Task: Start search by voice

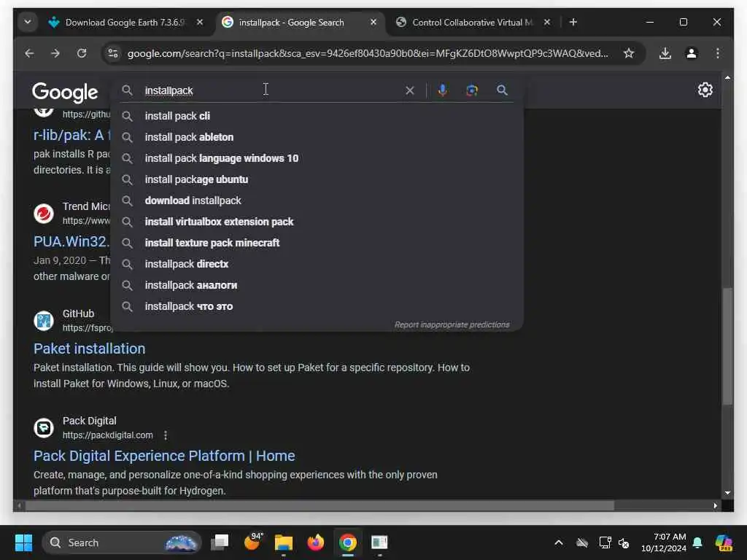Action: [443, 90]
